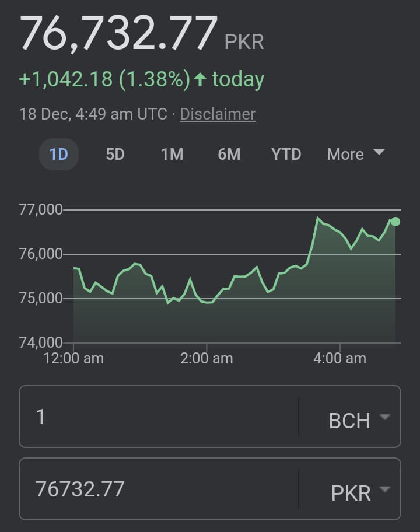Switch to the YTD range
This screenshot has height=532, width=420.
pos(286,155)
